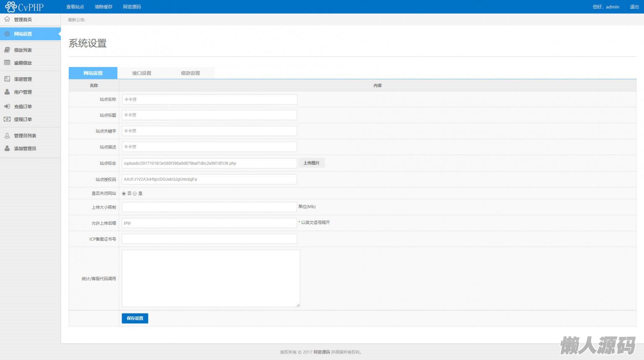Open the 阿奇源码 footer link
This screenshot has width=644, height=360.
322,352
